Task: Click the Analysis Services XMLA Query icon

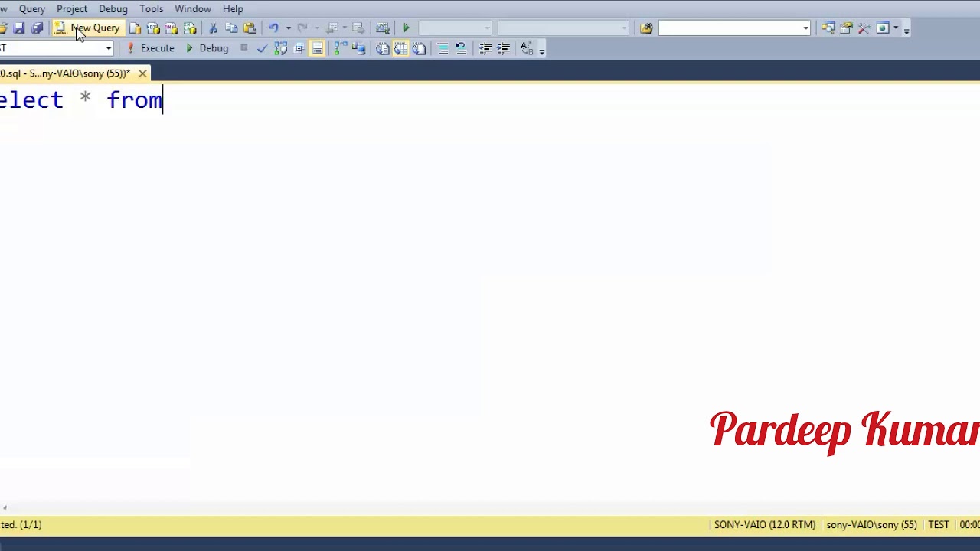Action: (x=190, y=28)
